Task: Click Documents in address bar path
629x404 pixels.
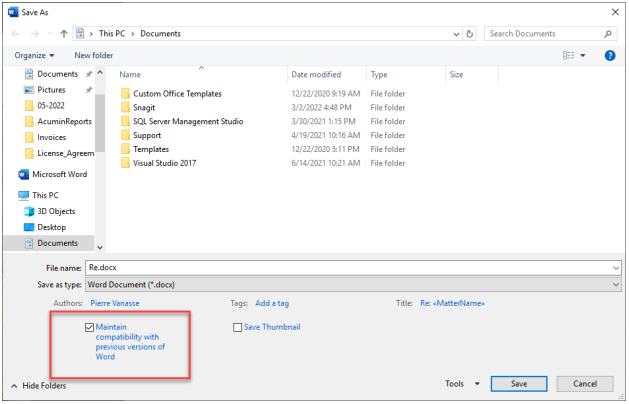Action: coord(160,34)
